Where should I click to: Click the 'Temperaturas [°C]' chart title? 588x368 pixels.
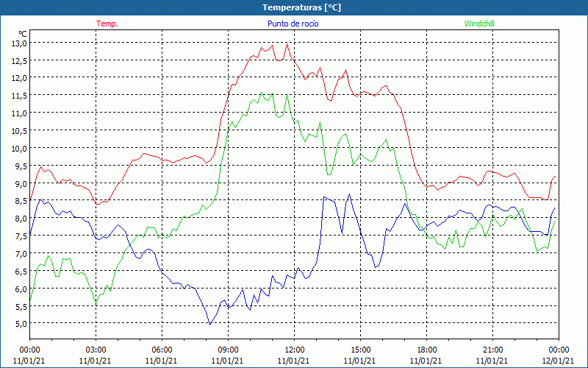tap(302, 7)
